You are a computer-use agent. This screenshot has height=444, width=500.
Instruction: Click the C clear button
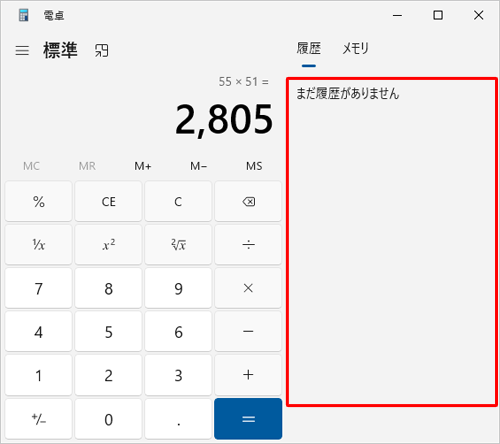pos(178,201)
